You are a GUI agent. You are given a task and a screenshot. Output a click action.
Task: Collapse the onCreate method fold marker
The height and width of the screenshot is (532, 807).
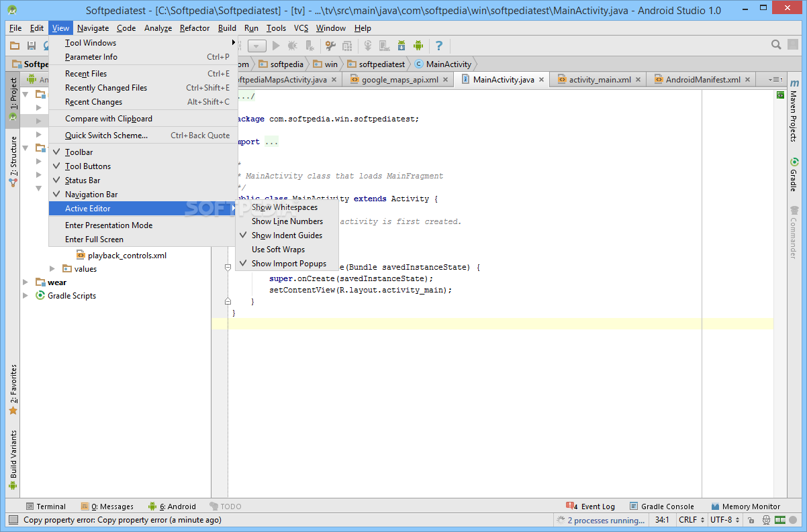228,267
